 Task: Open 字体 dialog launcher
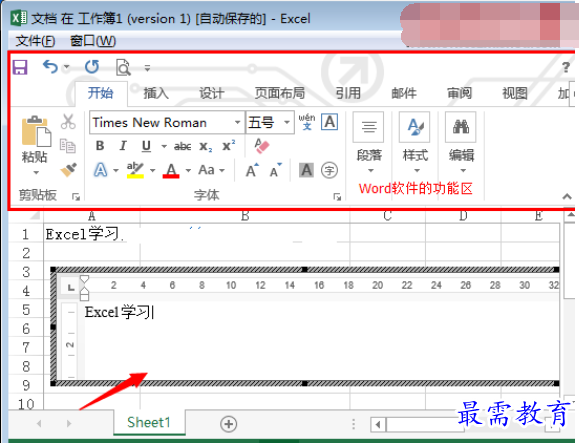click(337, 197)
